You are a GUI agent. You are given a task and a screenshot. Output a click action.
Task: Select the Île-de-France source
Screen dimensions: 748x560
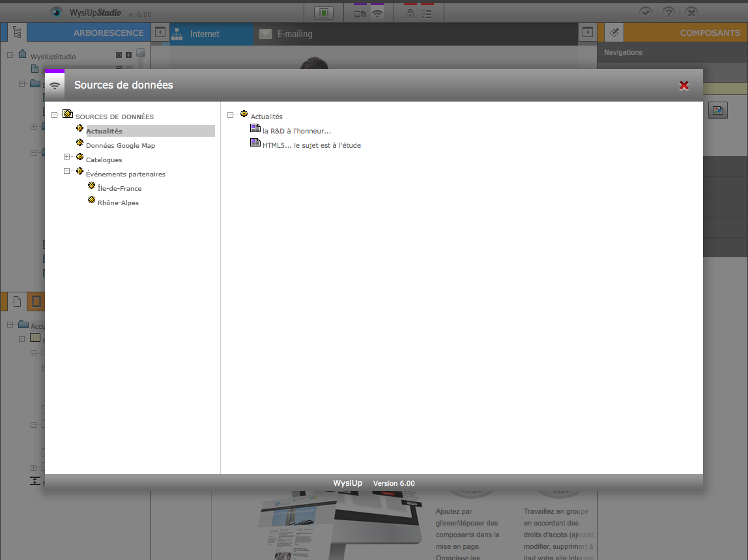tap(119, 188)
